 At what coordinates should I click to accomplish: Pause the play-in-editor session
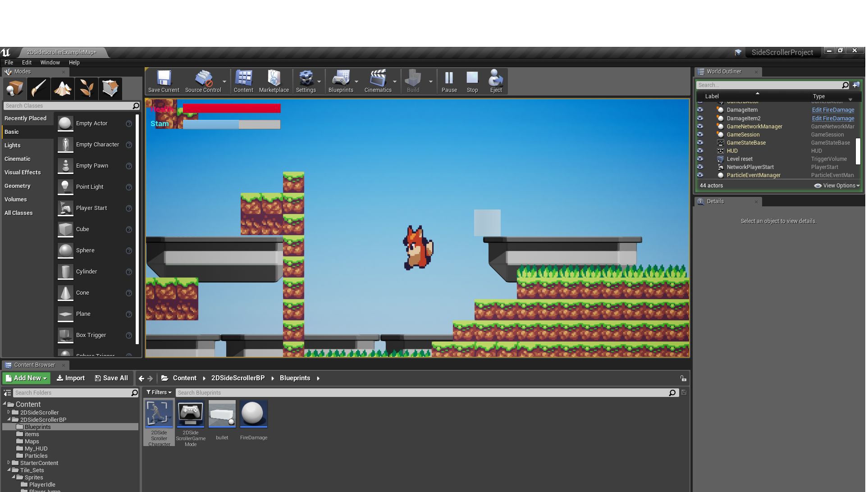(449, 81)
